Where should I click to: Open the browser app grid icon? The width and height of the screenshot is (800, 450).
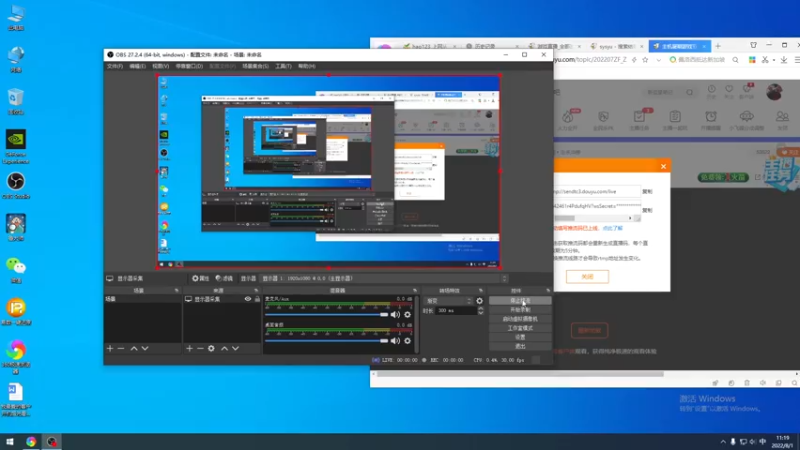coord(752,60)
